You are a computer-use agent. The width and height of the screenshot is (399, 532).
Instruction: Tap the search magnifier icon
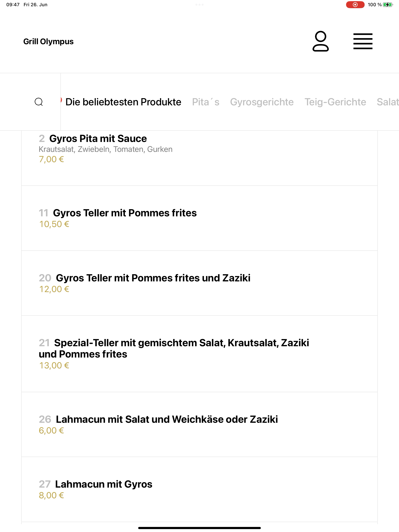tap(39, 102)
